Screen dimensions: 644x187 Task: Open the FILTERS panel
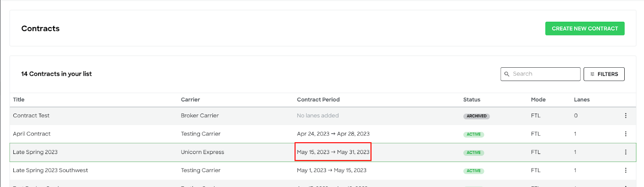604,74
